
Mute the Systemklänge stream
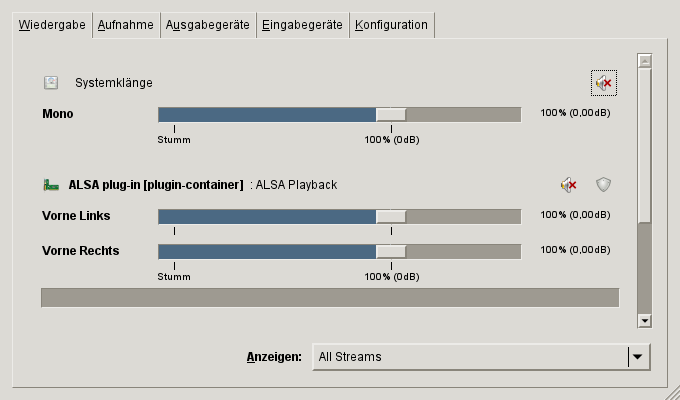pyautogui.click(x=602, y=83)
